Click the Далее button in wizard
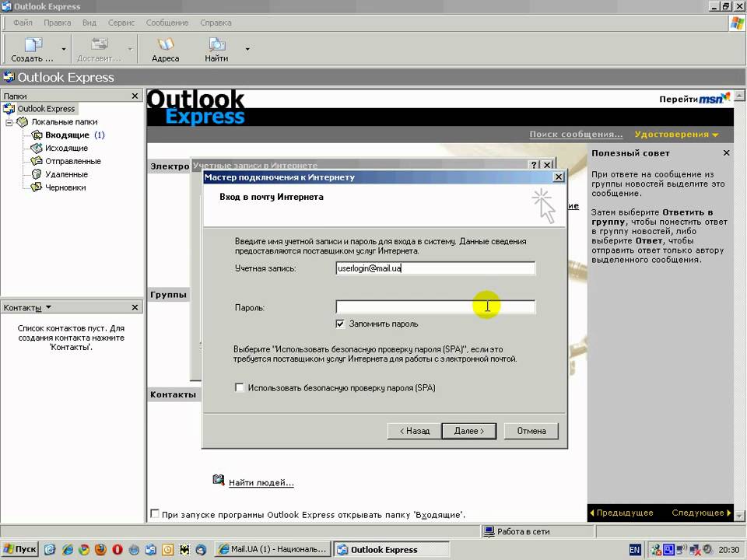747x560 pixels. [469, 431]
